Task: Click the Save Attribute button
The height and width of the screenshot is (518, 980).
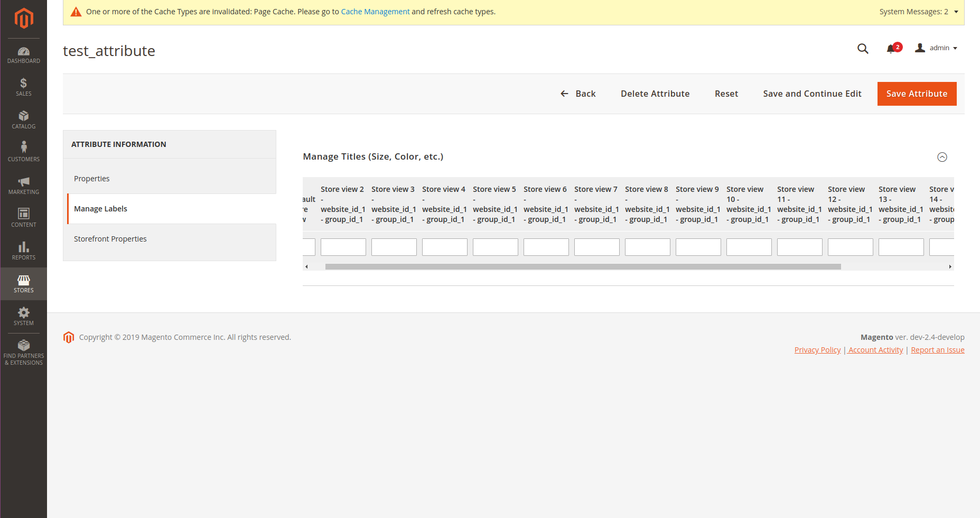Action: pos(917,94)
